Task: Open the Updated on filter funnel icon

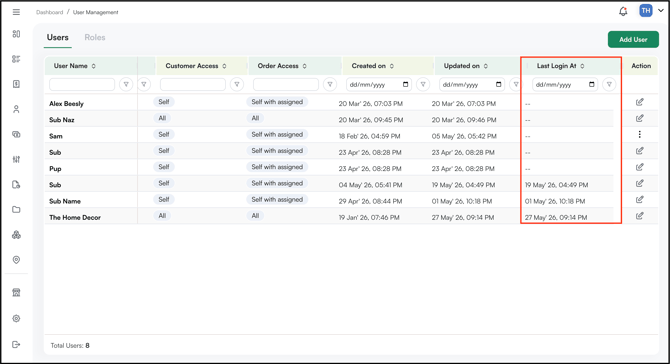Action: pyautogui.click(x=516, y=84)
